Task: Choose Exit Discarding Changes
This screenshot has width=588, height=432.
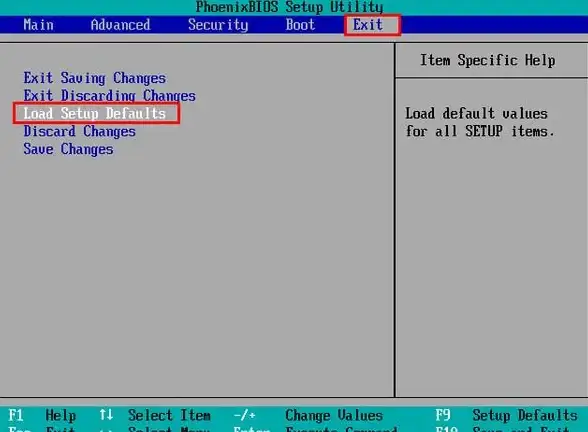Action: click(x=110, y=96)
